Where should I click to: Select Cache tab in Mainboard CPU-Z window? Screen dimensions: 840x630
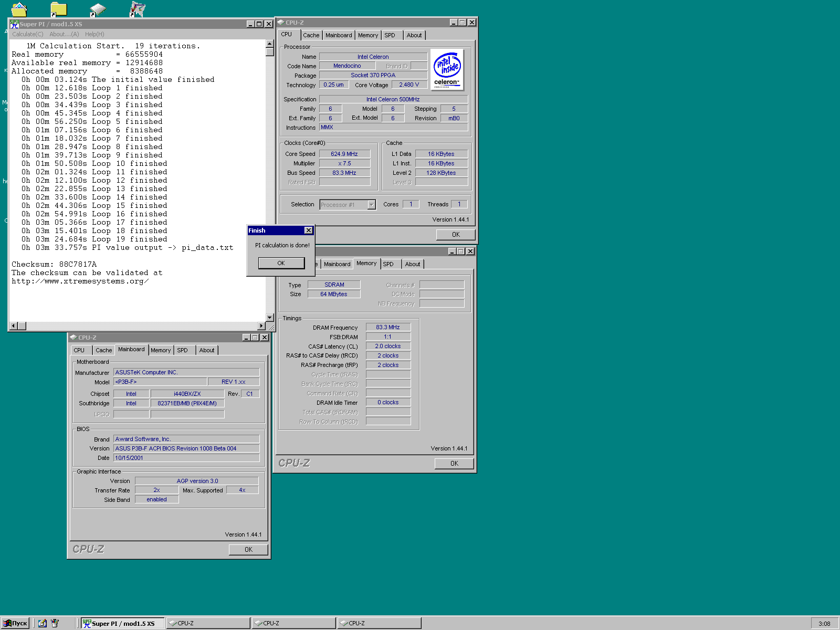click(103, 350)
